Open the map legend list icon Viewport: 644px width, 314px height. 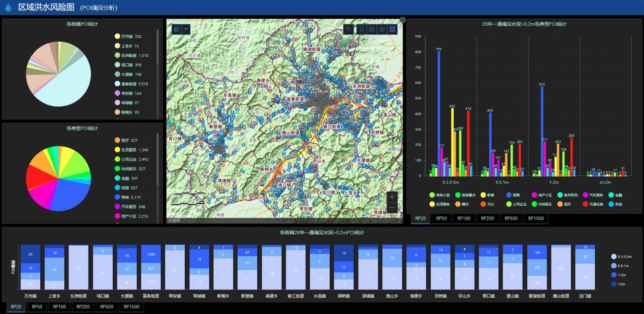tap(372, 29)
